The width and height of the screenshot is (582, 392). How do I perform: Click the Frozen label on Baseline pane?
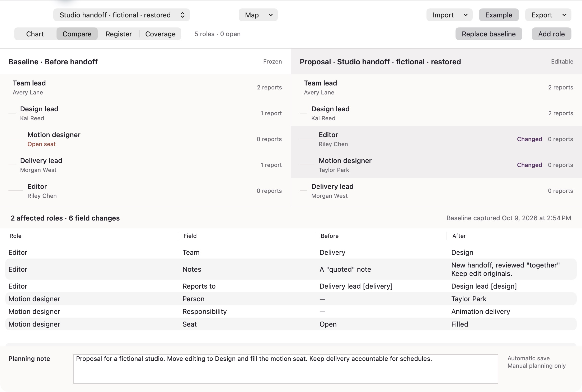point(272,61)
